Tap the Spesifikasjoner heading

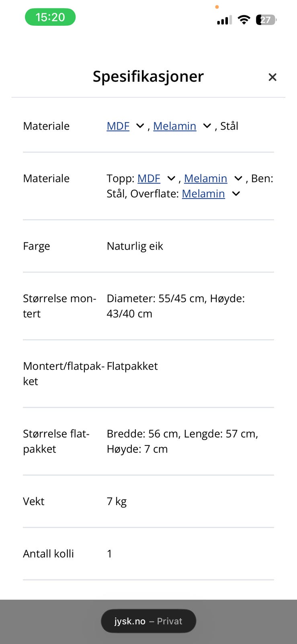coord(148,76)
